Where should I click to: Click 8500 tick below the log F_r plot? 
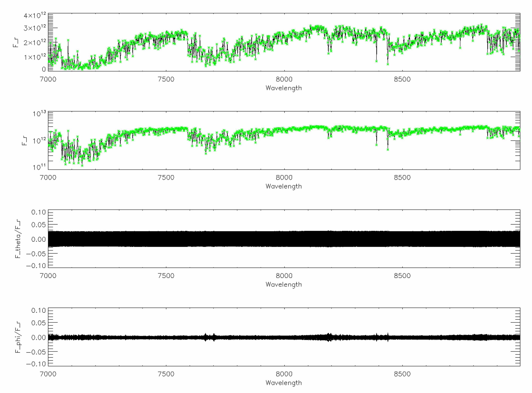coord(402,177)
